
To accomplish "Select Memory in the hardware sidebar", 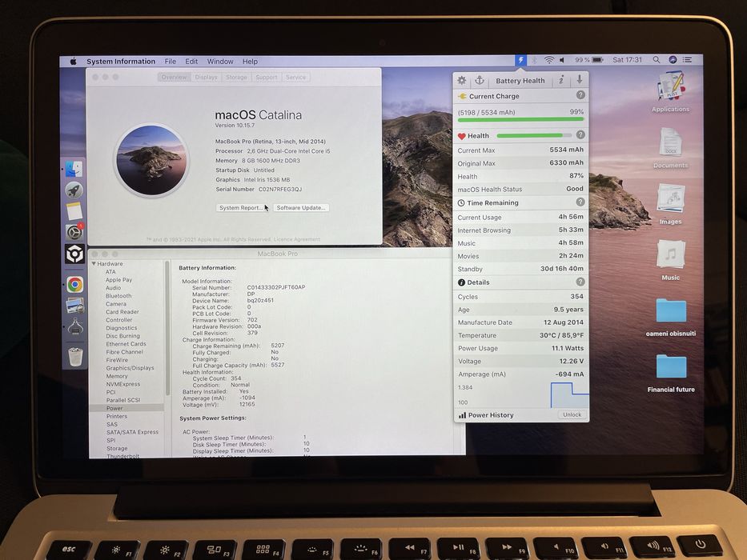I will 117,376.
